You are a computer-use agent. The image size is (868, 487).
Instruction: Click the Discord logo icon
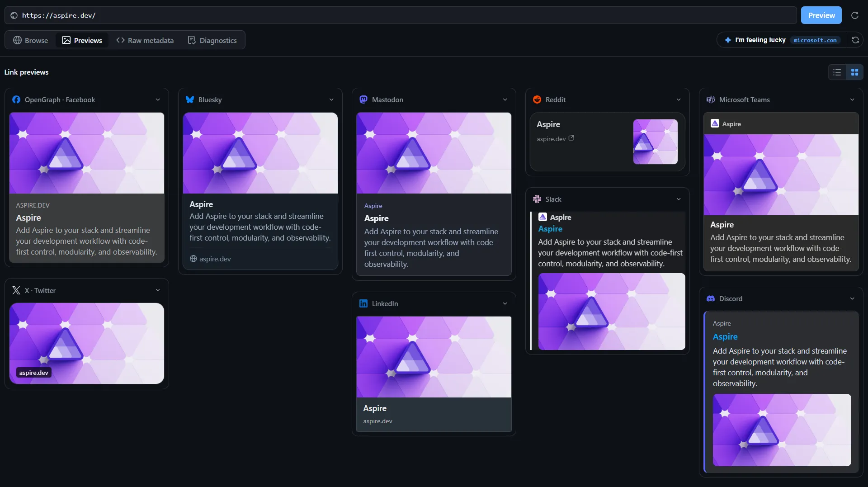click(711, 298)
